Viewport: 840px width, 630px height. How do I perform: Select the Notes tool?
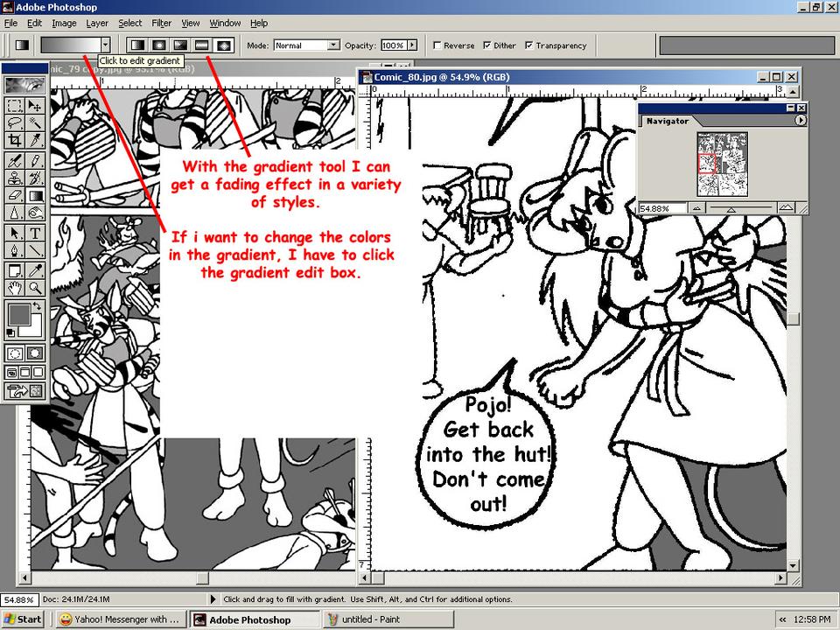coord(15,270)
